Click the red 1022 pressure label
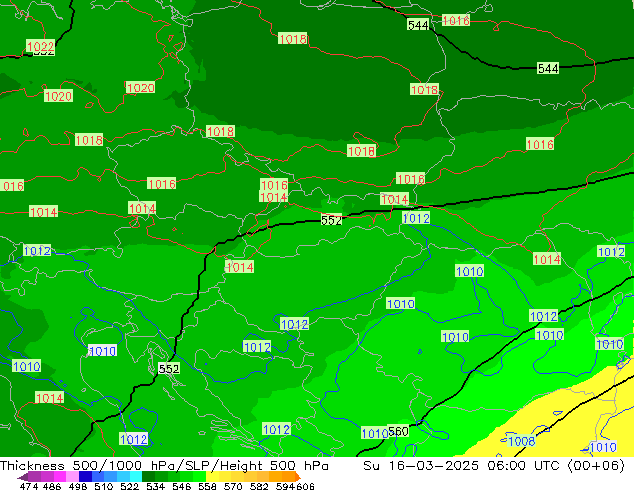 pos(40,46)
